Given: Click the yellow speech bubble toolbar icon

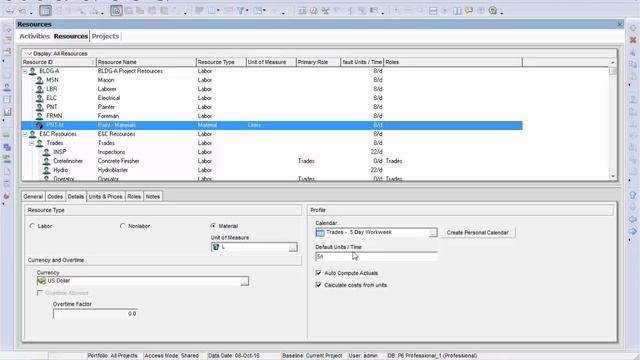Looking at the screenshot, I should coord(469,11).
